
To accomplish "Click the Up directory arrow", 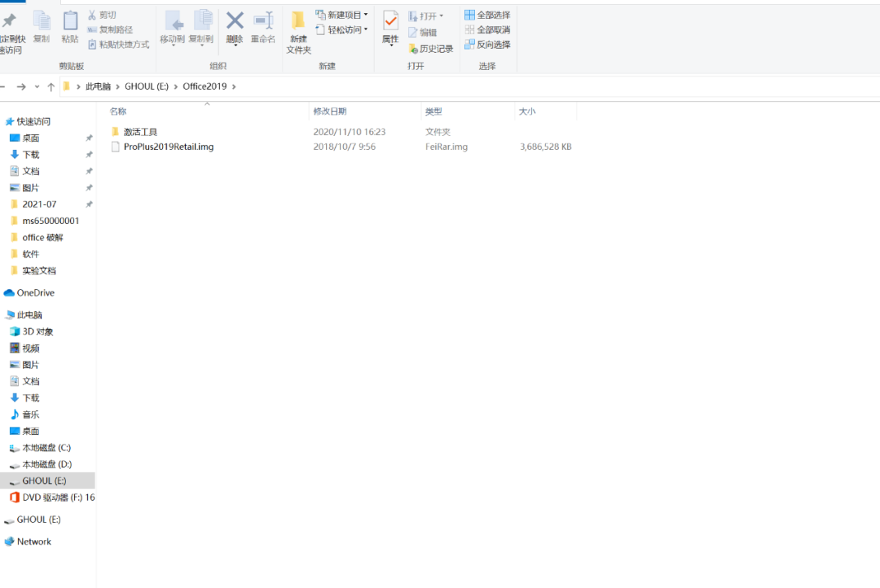I will coord(51,86).
